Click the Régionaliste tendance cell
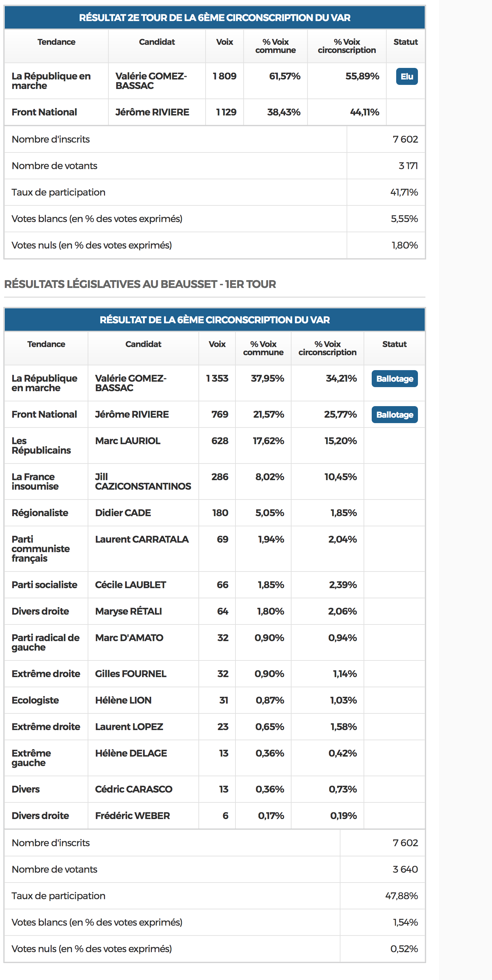The width and height of the screenshot is (492, 980). [40, 512]
